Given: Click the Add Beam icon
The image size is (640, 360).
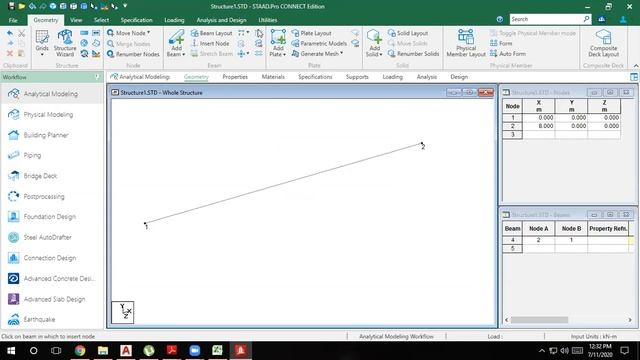Looking at the screenshot, I should tap(176, 38).
